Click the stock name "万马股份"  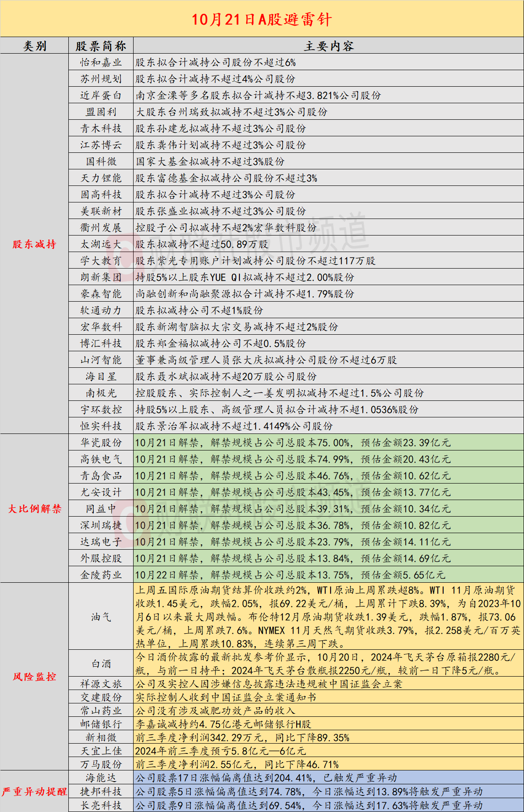click(x=101, y=765)
